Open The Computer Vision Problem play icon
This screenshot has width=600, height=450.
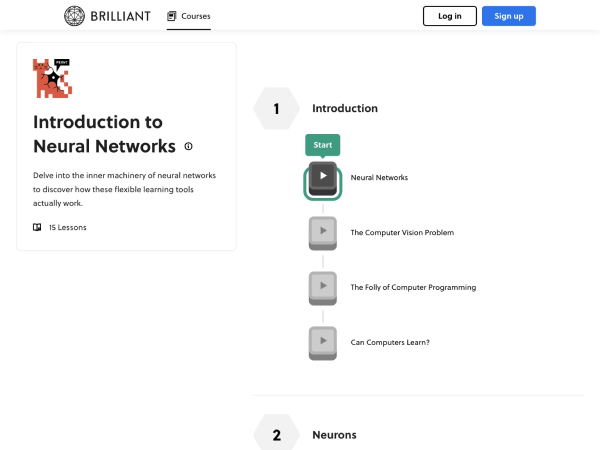click(x=323, y=232)
